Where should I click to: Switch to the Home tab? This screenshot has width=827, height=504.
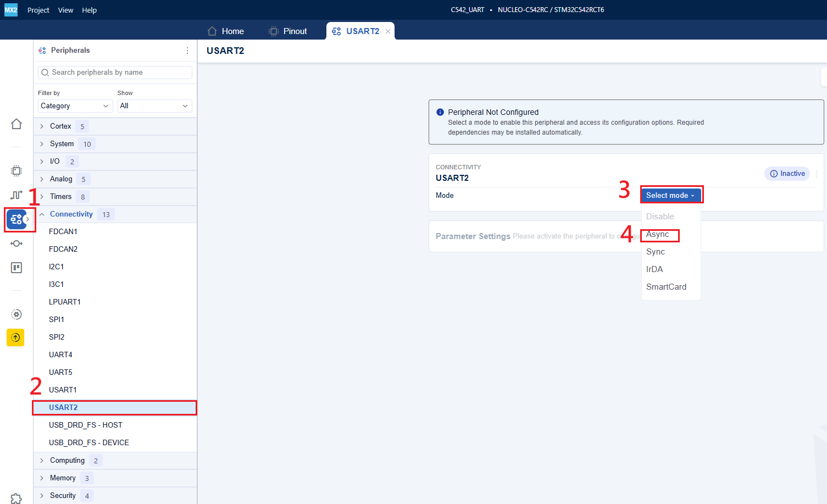[x=226, y=31]
